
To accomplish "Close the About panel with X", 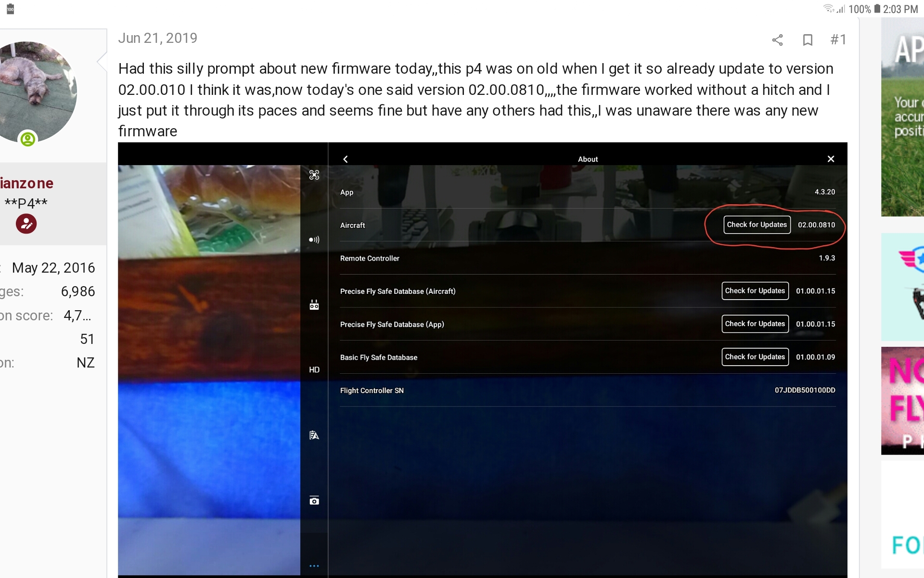I will [831, 159].
